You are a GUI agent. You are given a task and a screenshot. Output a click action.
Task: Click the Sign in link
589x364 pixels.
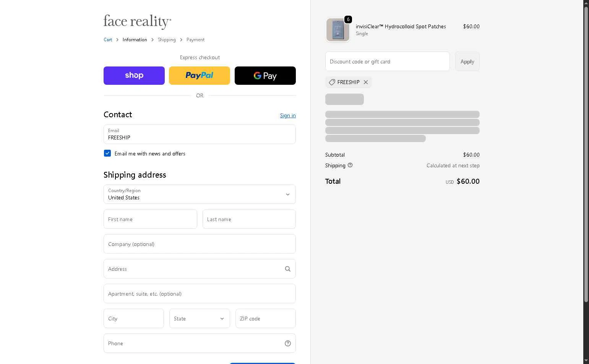coord(288,115)
